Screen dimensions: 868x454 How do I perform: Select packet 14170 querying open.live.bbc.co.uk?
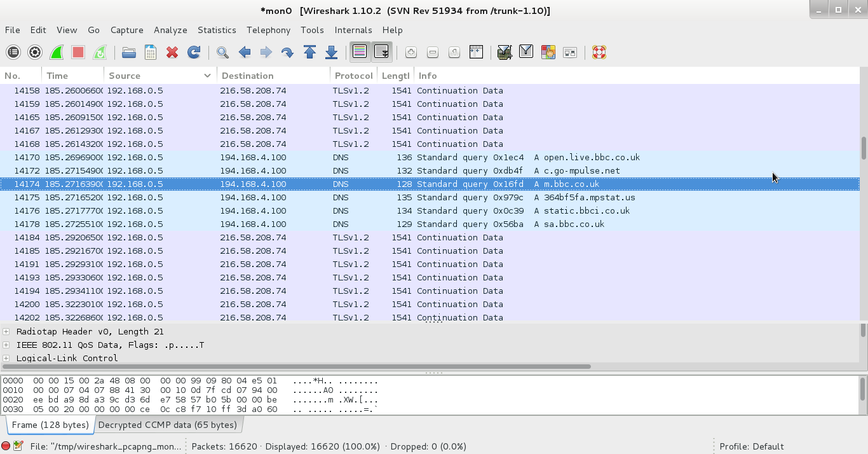pos(430,157)
